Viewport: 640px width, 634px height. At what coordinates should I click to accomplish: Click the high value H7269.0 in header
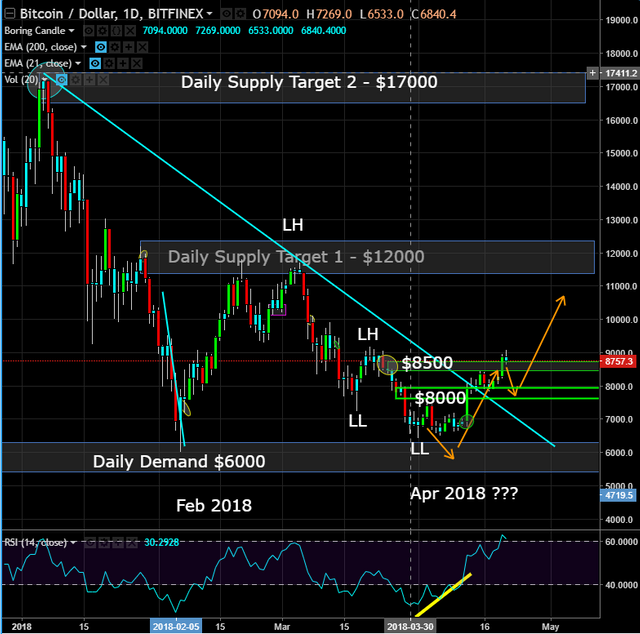click(329, 14)
